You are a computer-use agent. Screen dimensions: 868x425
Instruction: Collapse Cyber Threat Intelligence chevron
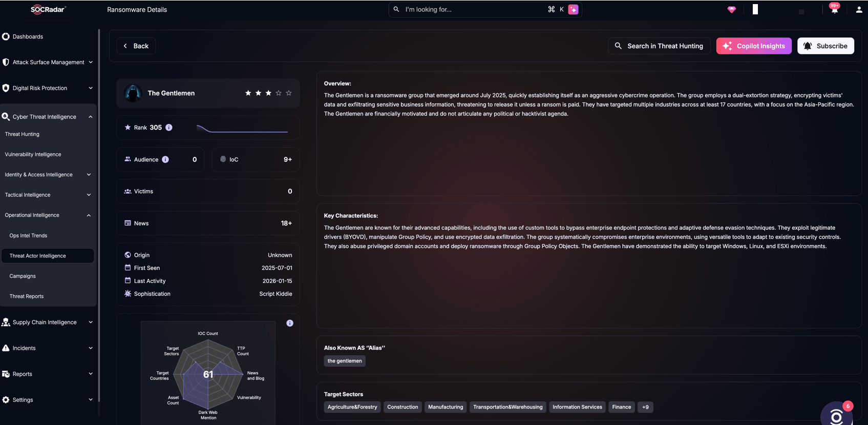91,117
